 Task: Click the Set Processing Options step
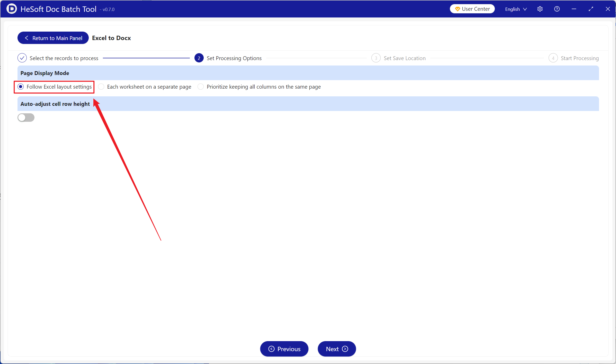click(228, 58)
